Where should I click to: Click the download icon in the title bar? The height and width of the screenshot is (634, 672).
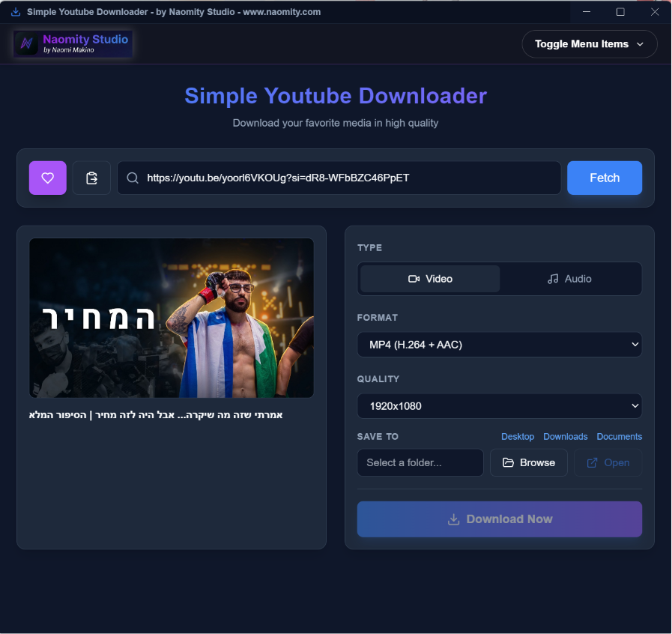[16, 12]
